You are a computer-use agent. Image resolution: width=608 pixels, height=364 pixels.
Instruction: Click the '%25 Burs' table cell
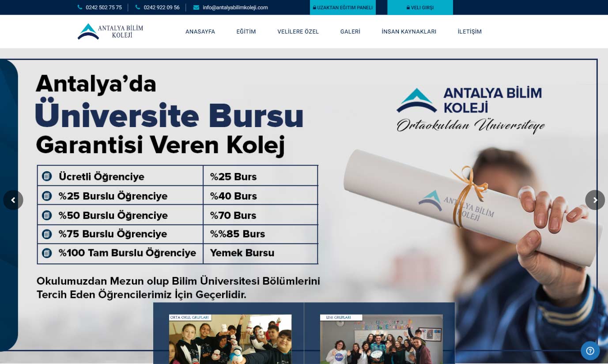pyautogui.click(x=261, y=176)
